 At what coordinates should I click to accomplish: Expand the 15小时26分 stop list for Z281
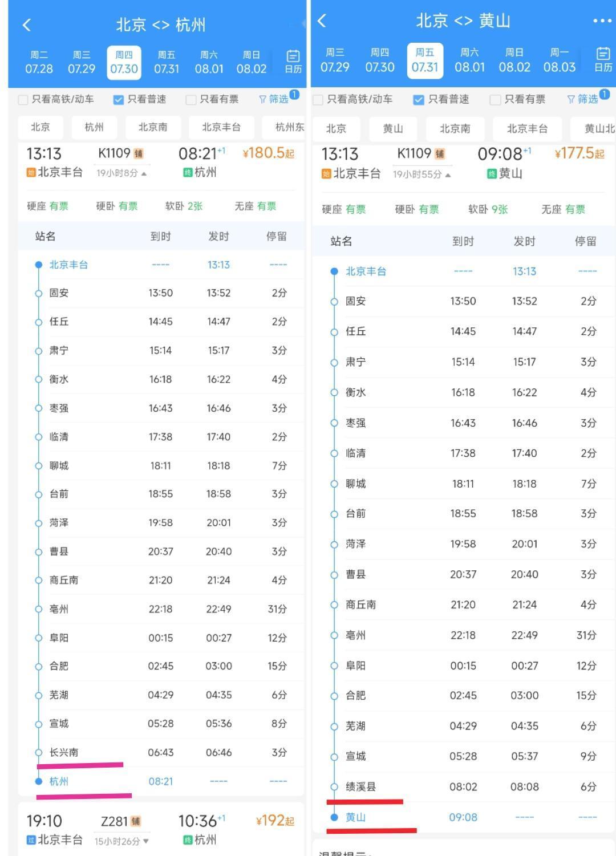click(121, 841)
